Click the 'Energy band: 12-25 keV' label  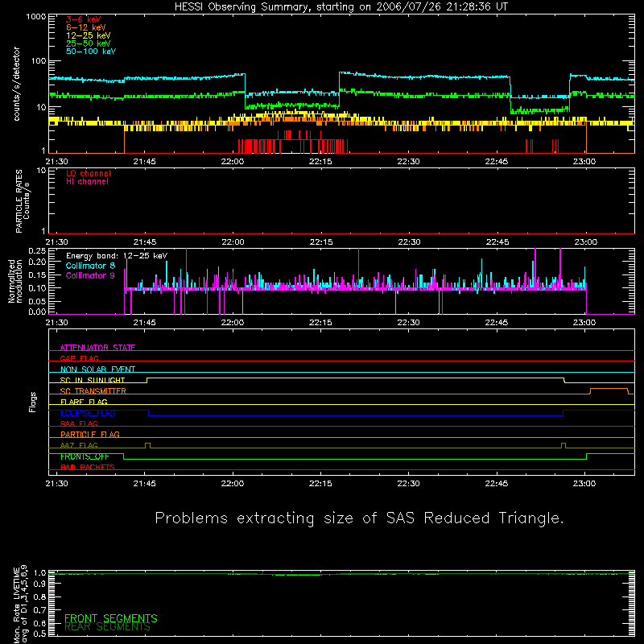[x=117, y=256]
